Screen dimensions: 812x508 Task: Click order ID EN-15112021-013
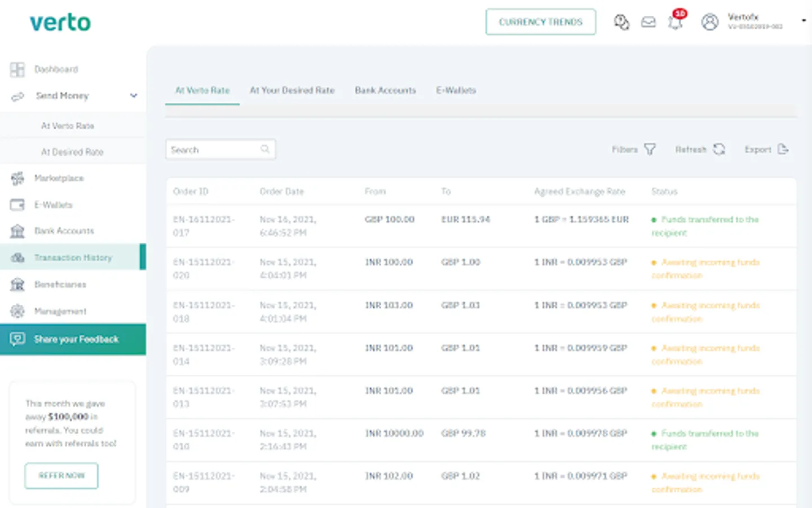coord(204,397)
